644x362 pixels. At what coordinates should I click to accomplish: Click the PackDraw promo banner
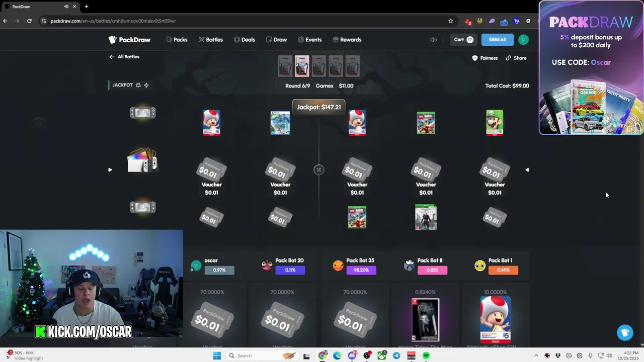coord(591,68)
